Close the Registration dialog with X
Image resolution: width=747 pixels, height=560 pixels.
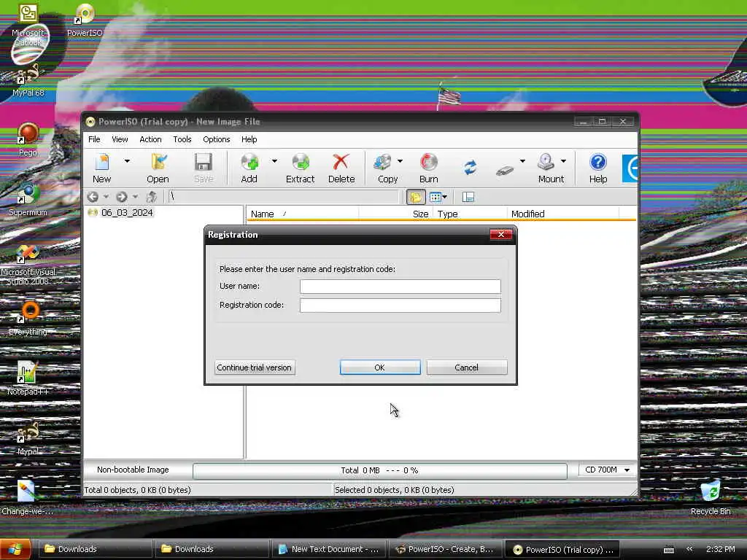click(500, 234)
